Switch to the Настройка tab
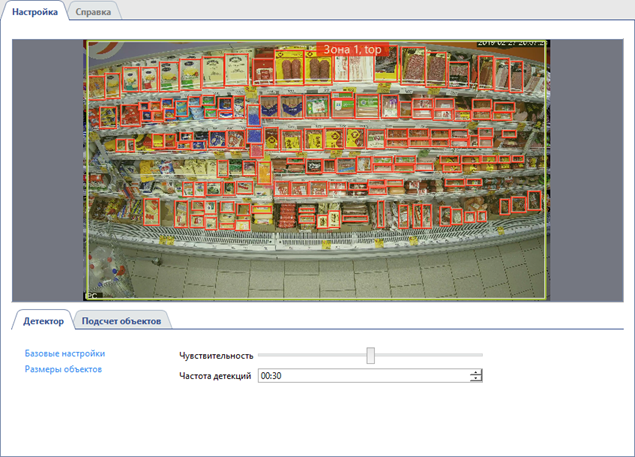The height and width of the screenshot is (457, 635). (x=34, y=11)
